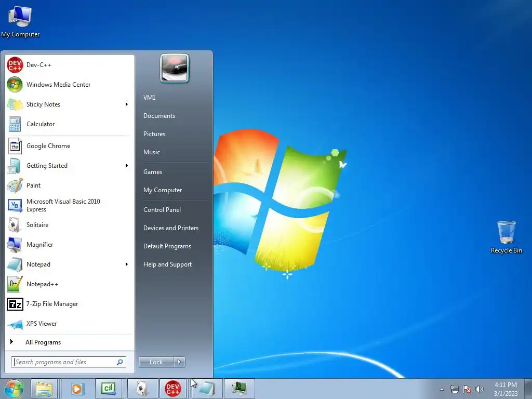The height and width of the screenshot is (399, 532).
Task: Click the Lock button
Action: (x=156, y=362)
